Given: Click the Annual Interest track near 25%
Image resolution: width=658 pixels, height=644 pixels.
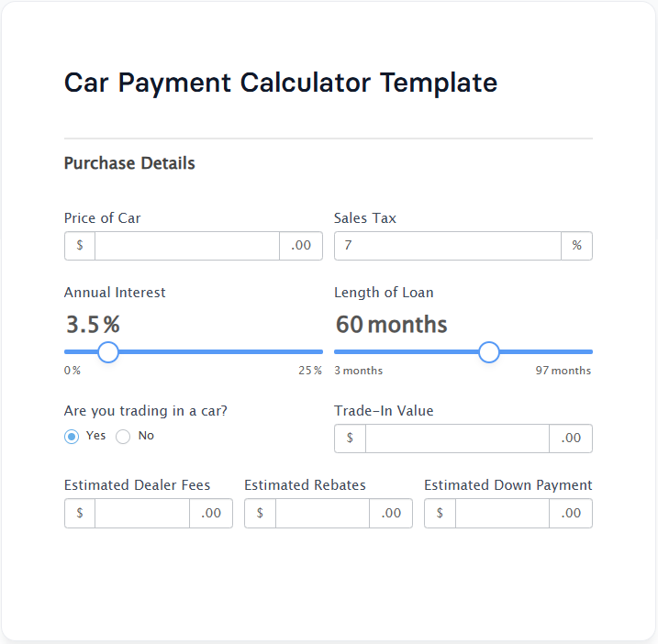Looking at the screenshot, I should pos(315,351).
